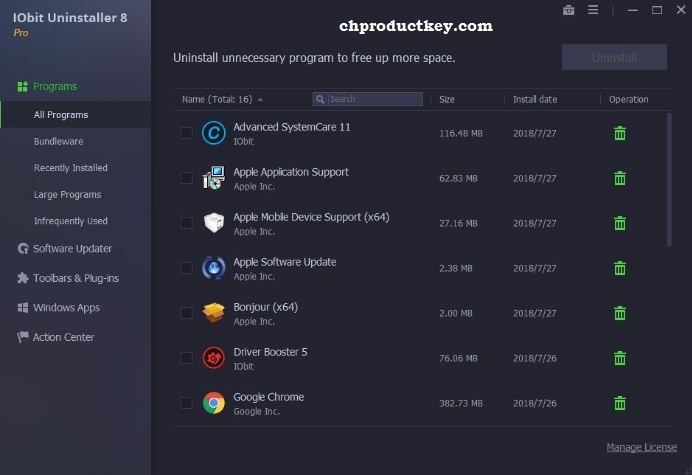Viewport: 692px width, 475px height.
Task: Open the Manage License link
Action: coord(641,447)
